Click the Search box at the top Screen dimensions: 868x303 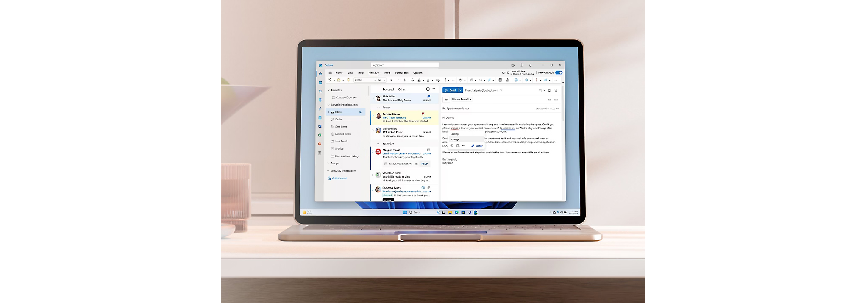pos(405,65)
